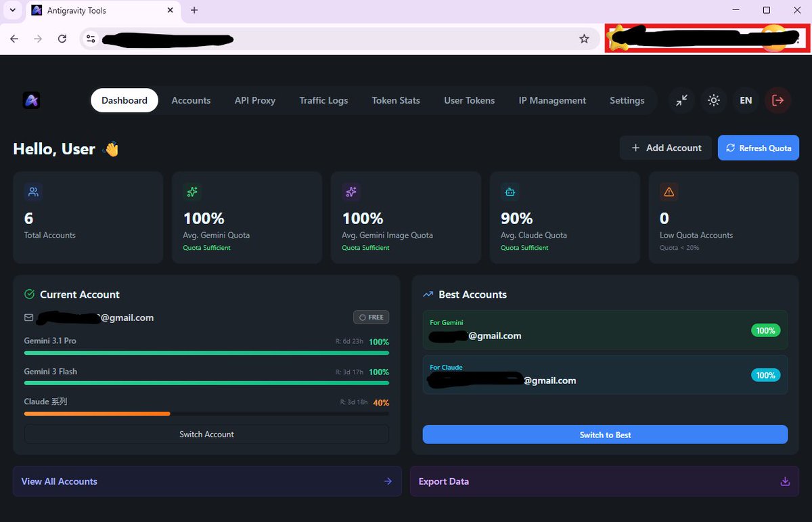Click the green 100% badge for Gemini
Image resolution: width=812 pixels, height=522 pixels.
(x=765, y=330)
